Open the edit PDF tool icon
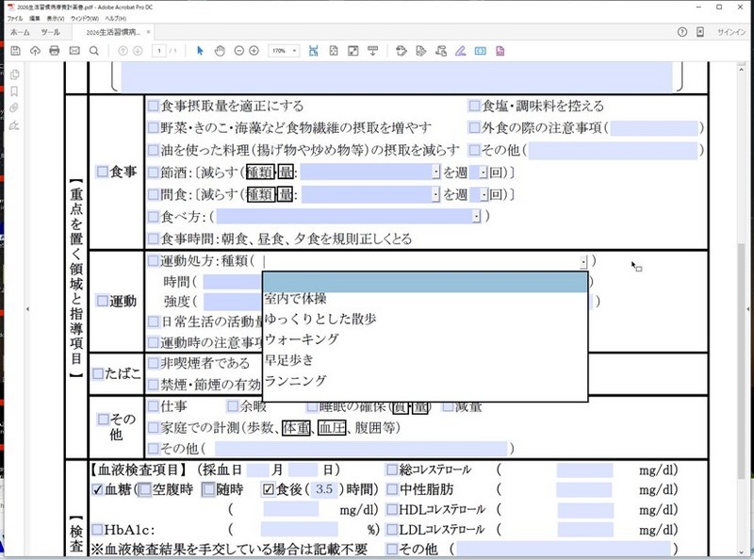Viewport: 754px width, 560px height. pos(420,51)
